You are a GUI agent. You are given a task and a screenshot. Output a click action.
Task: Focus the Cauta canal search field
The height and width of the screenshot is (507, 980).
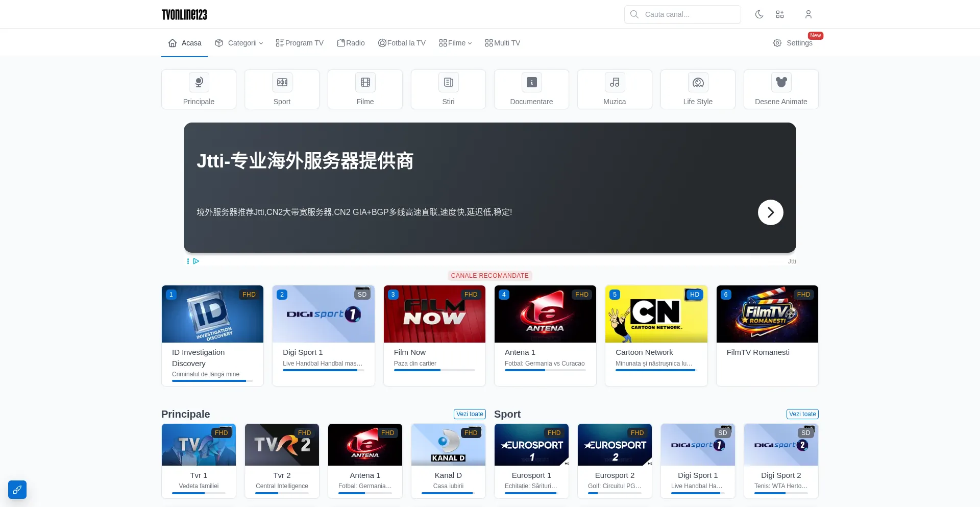tap(682, 14)
